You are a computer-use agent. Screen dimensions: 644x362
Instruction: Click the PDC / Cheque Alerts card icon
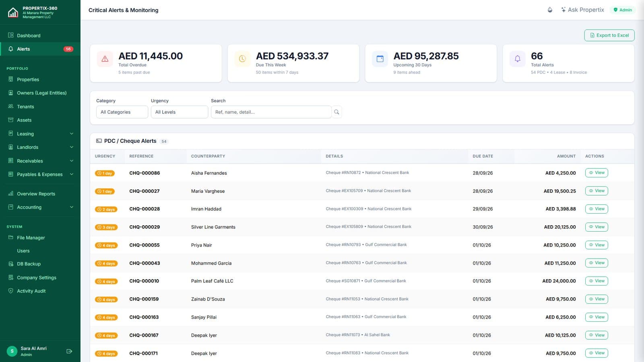point(99,141)
